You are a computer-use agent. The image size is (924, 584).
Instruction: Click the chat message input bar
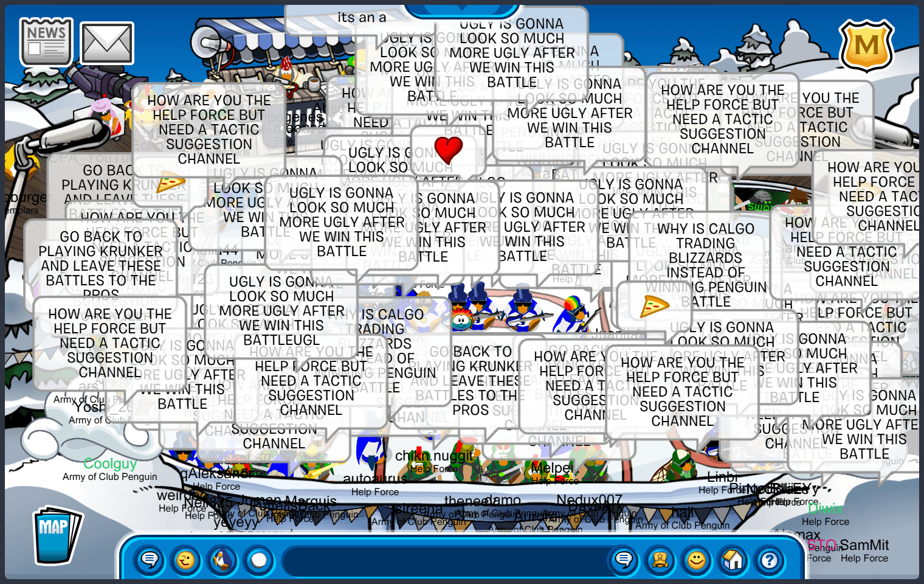pyautogui.click(x=447, y=560)
